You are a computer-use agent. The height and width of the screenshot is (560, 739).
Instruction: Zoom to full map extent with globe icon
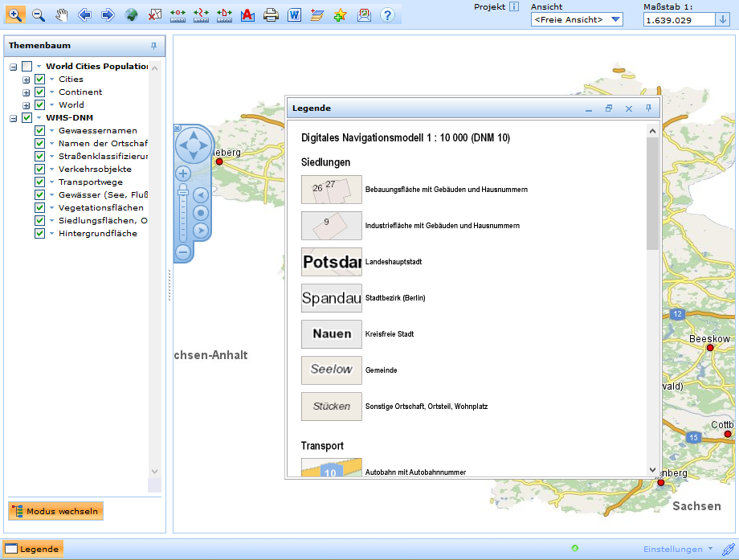click(x=131, y=14)
